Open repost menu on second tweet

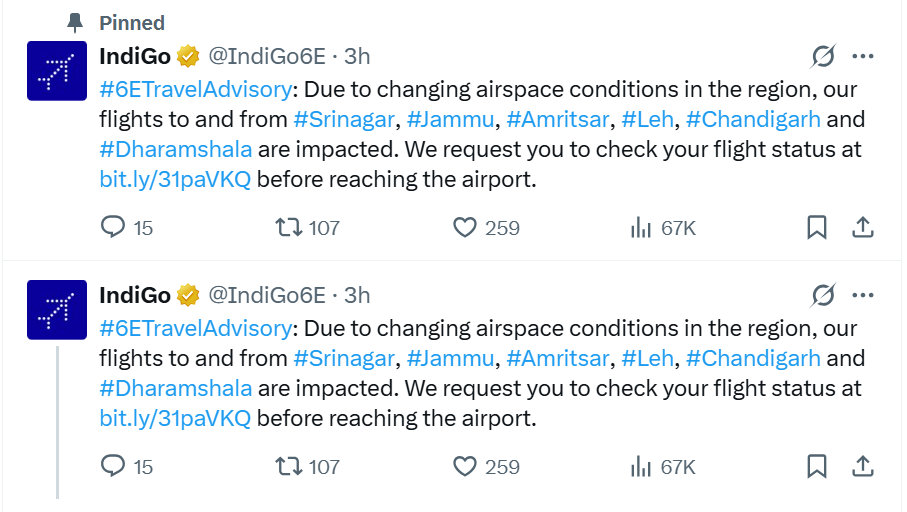click(x=289, y=466)
